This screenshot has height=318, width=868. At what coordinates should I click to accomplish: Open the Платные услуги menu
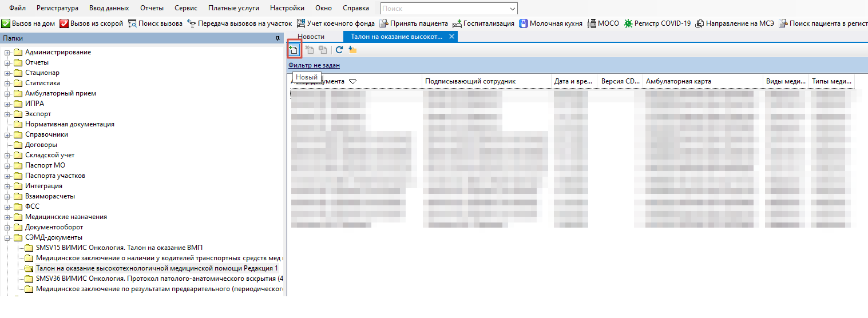click(x=233, y=8)
